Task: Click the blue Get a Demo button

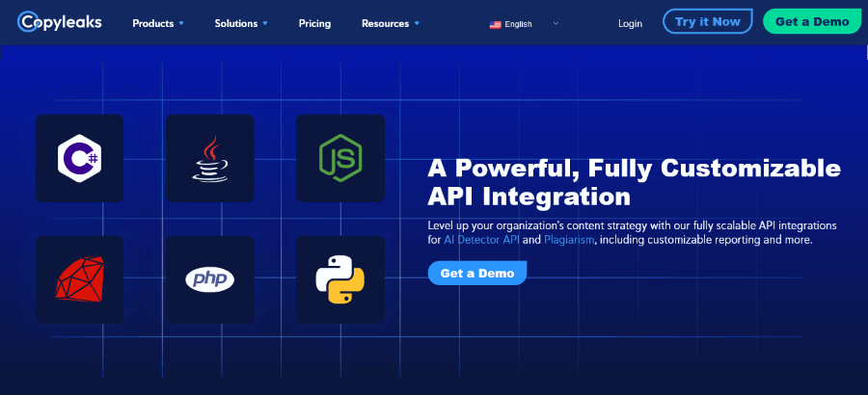Action: (x=477, y=274)
